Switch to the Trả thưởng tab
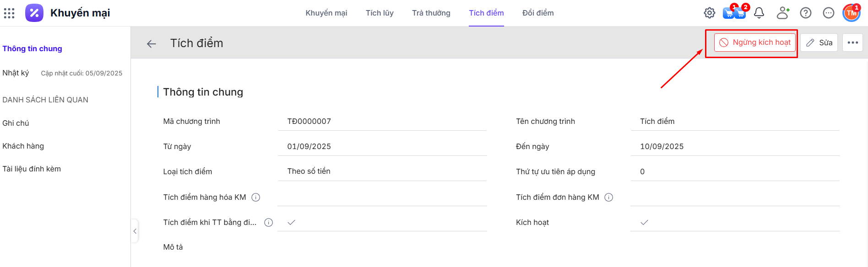 [431, 13]
